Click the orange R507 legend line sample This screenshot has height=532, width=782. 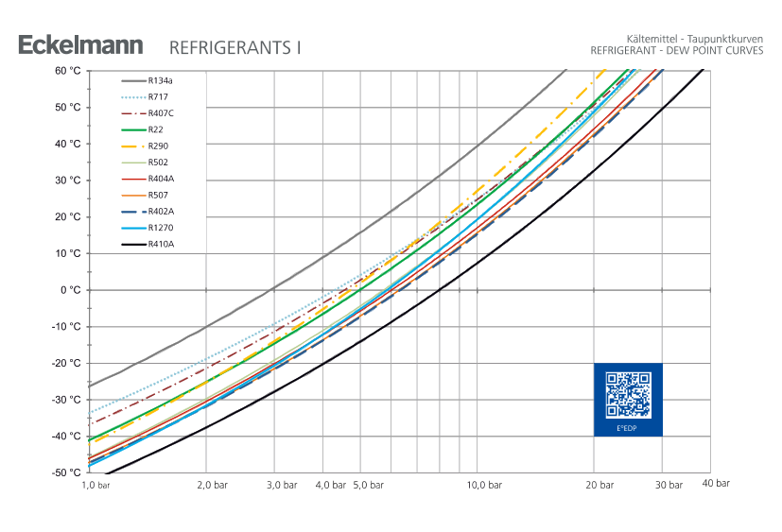point(131,195)
